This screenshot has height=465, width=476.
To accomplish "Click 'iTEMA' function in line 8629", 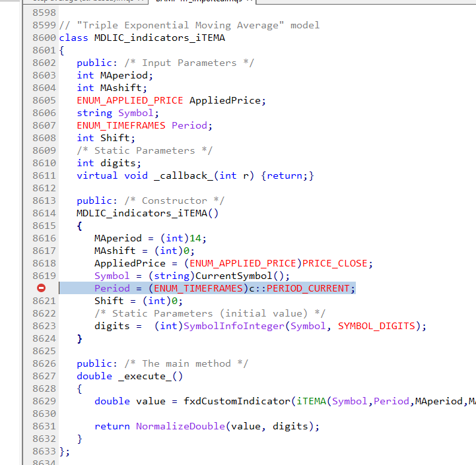I will 311,401.
